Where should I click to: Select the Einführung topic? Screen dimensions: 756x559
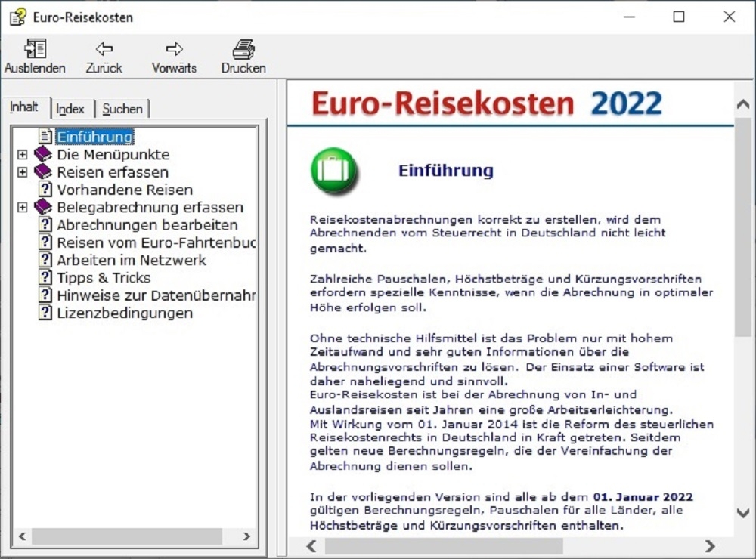(95, 137)
